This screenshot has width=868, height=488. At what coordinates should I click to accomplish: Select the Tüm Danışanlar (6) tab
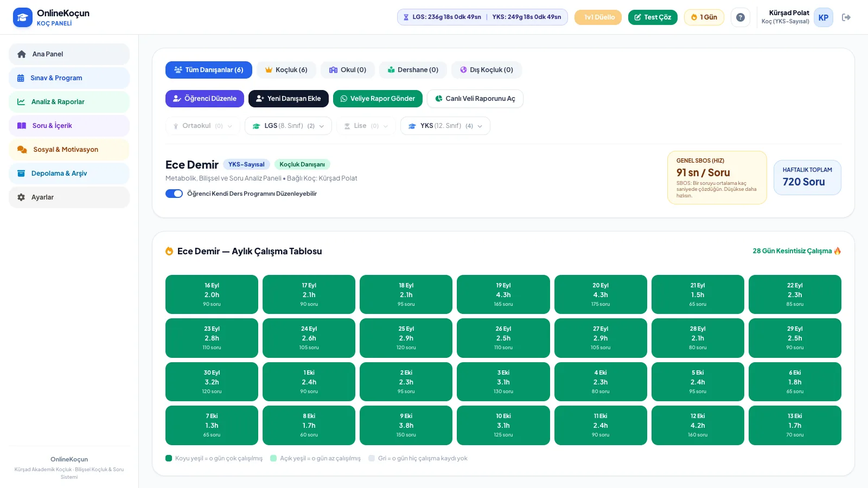click(x=209, y=70)
